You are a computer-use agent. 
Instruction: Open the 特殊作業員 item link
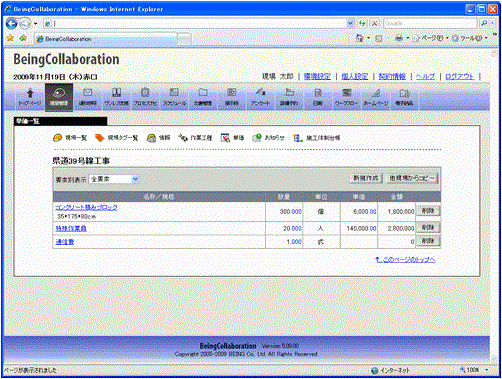coord(71,228)
